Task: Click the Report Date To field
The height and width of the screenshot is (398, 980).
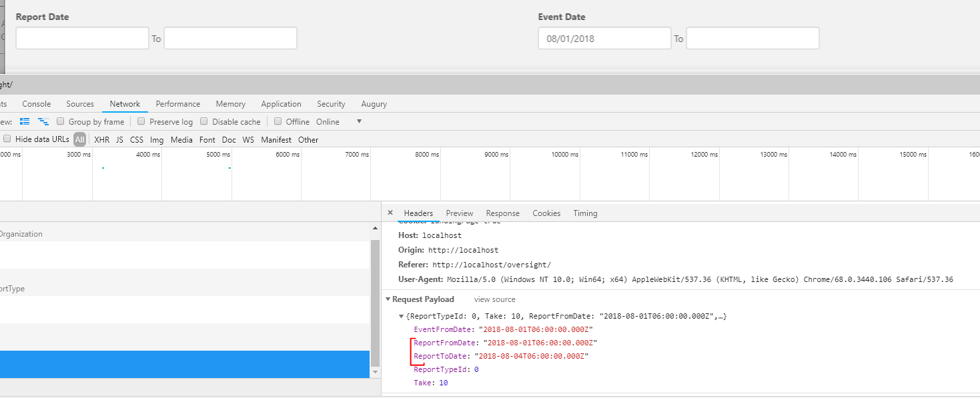Action: [230, 38]
